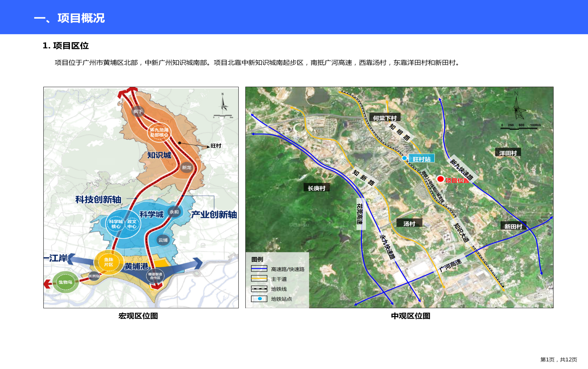Click the page number 第1页，共12页
Viewport: 588px width, 369px height.
(559, 360)
